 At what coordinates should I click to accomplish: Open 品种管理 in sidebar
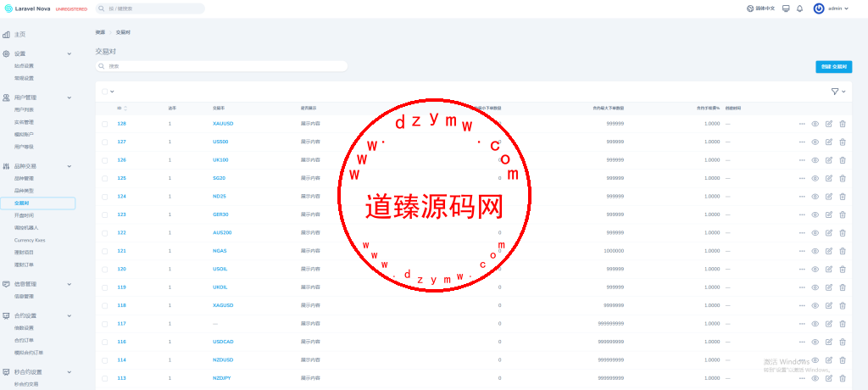pos(24,178)
